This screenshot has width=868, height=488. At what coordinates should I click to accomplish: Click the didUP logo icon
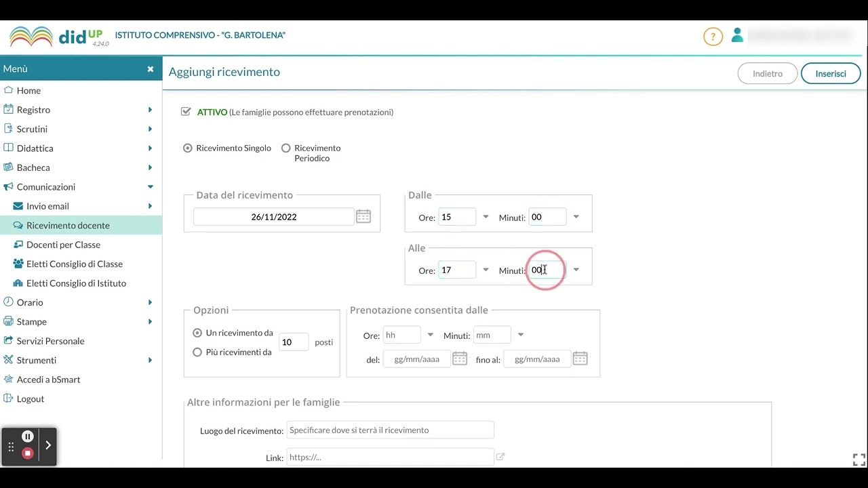pos(31,36)
